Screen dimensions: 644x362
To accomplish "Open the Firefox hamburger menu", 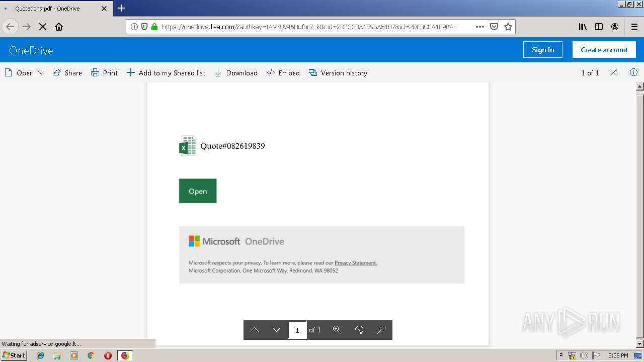I will pyautogui.click(x=634, y=27).
